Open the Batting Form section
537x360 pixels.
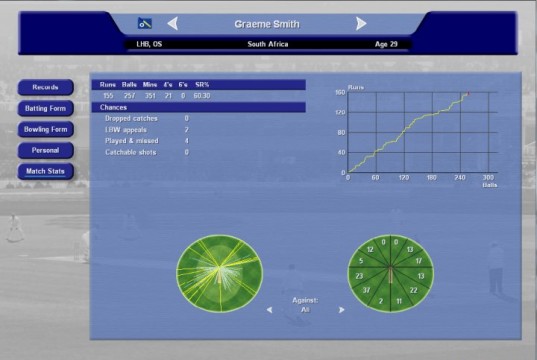(46, 108)
